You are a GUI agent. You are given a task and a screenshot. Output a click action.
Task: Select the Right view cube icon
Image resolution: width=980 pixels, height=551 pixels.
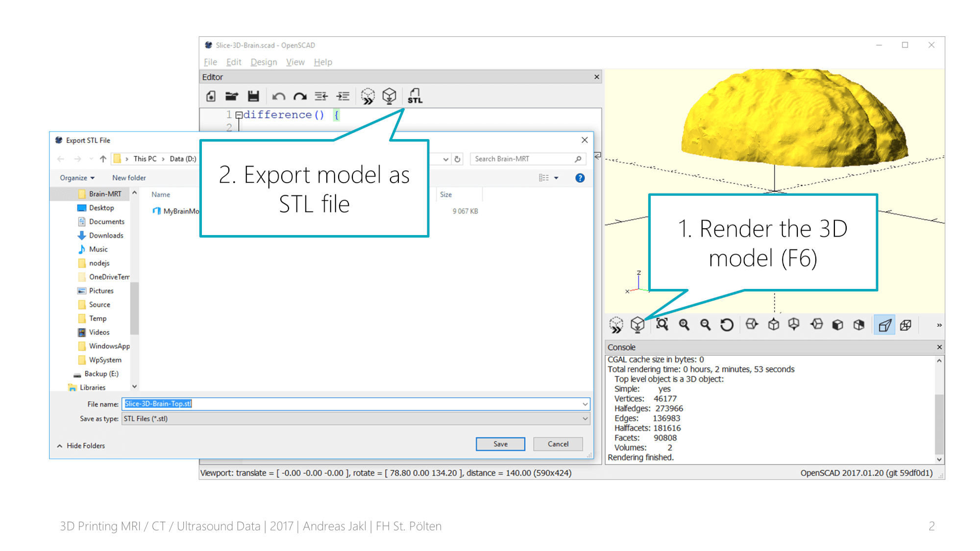point(752,325)
